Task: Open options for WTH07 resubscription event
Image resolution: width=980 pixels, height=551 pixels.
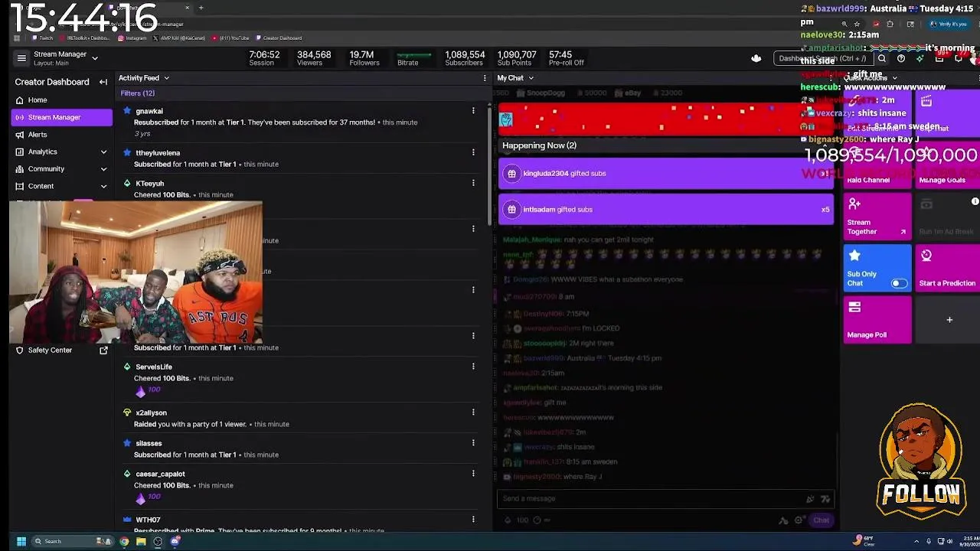Action: 473,520
